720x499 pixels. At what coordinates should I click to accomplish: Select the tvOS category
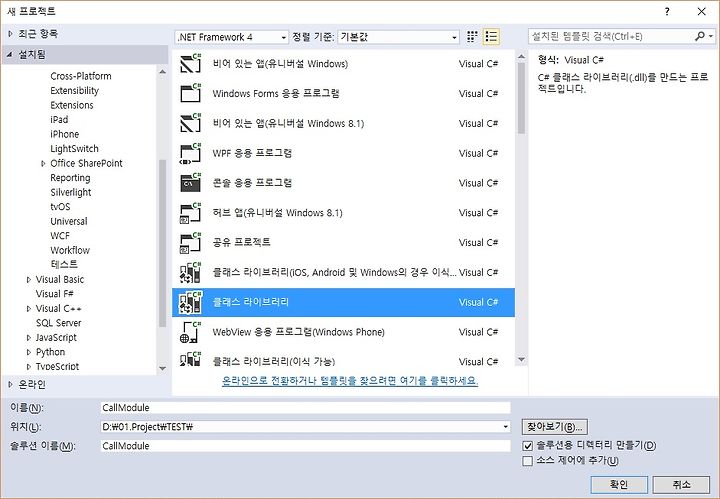coord(60,207)
